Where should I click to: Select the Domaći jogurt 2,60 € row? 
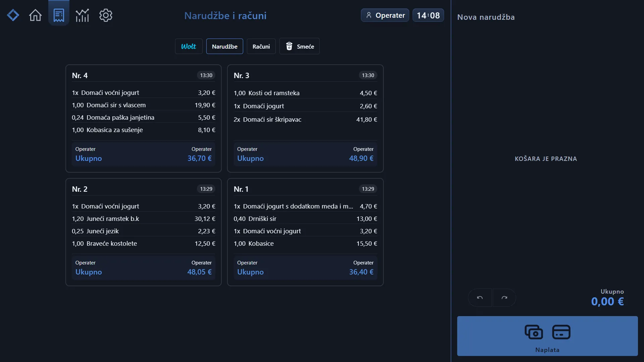[x=305, y=106]
